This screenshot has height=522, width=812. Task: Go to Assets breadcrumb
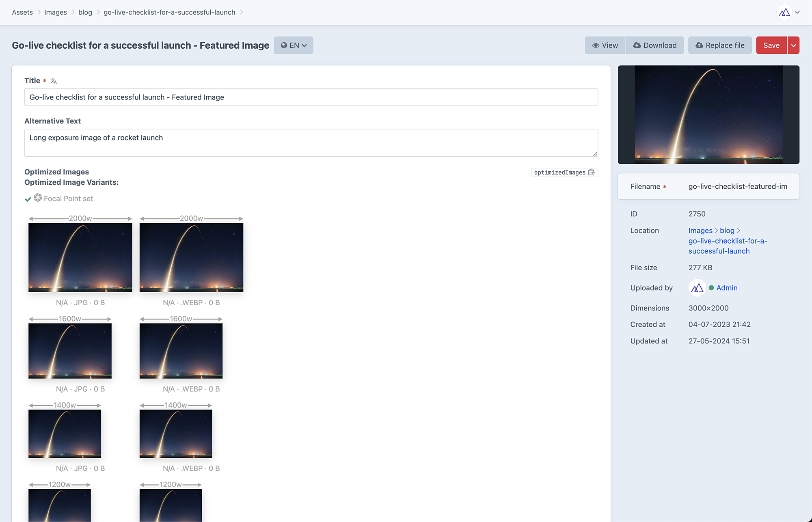(x=22, y=12)
